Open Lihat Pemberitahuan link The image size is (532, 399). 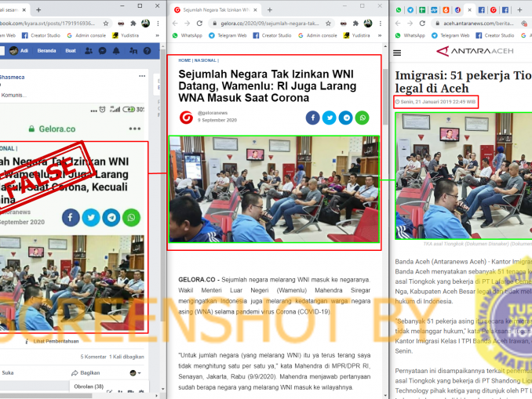pyautogui.click(x=56, y=341)
